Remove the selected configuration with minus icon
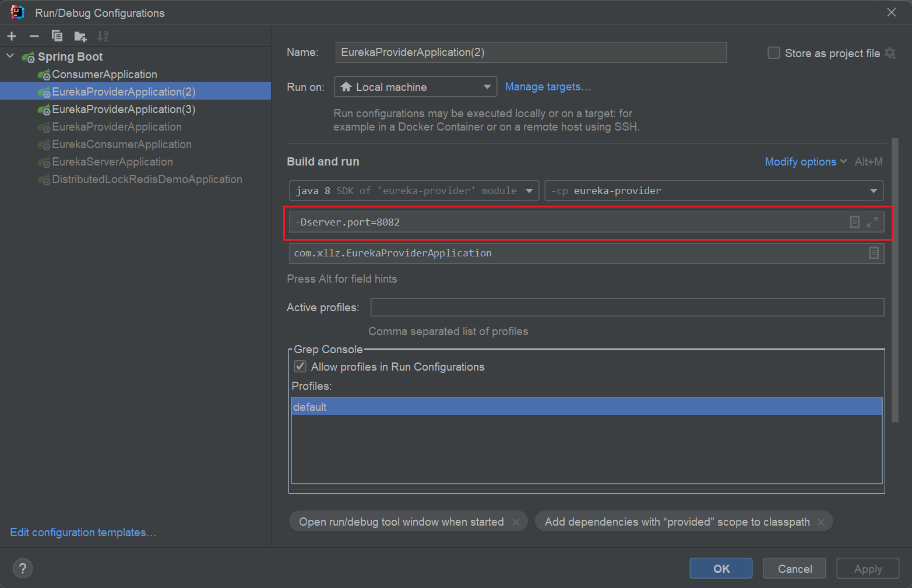The image size is (912, 588). tap(34, 36)
